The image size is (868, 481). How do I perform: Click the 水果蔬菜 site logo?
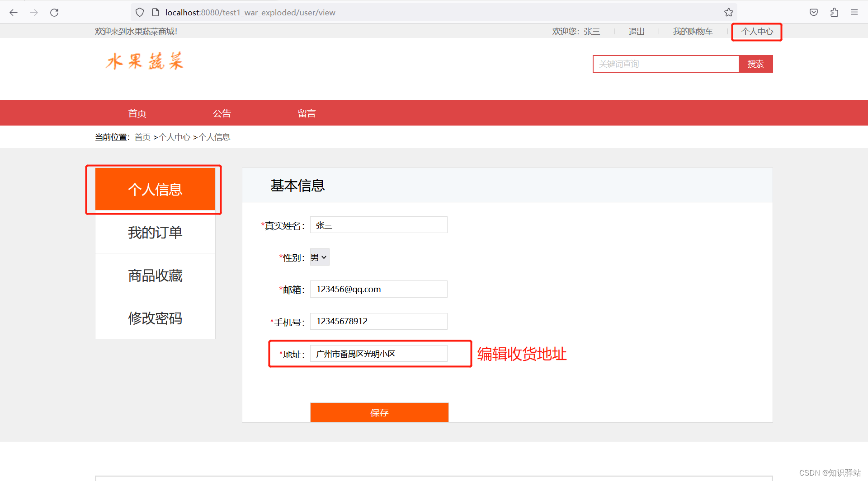pos(145,61)
